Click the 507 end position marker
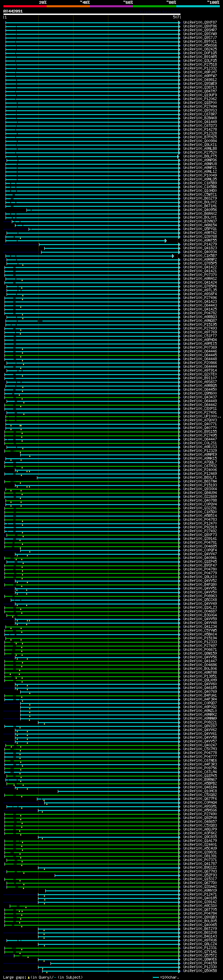 pyautogui.click(x=176, y=17)
